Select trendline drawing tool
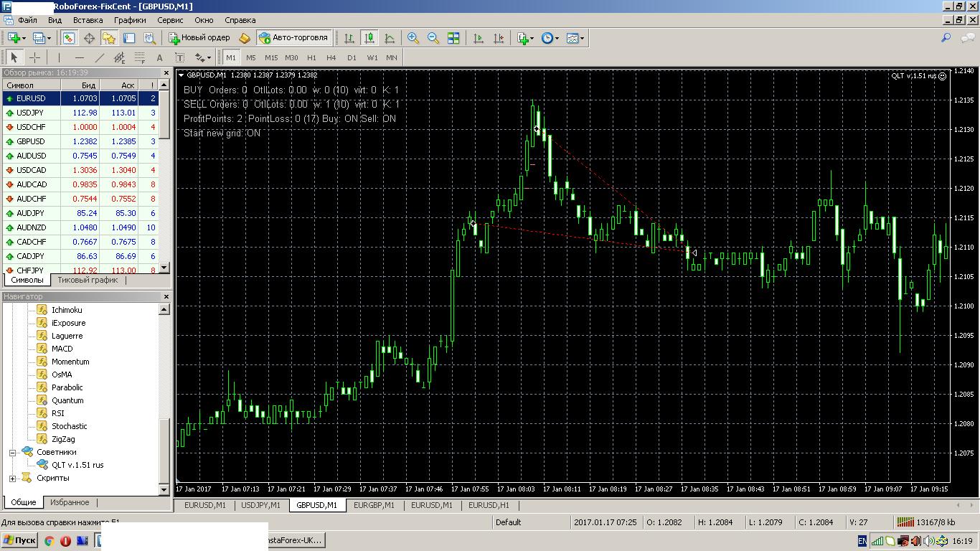This screenshot has height=551, width=980. (99, 57)
